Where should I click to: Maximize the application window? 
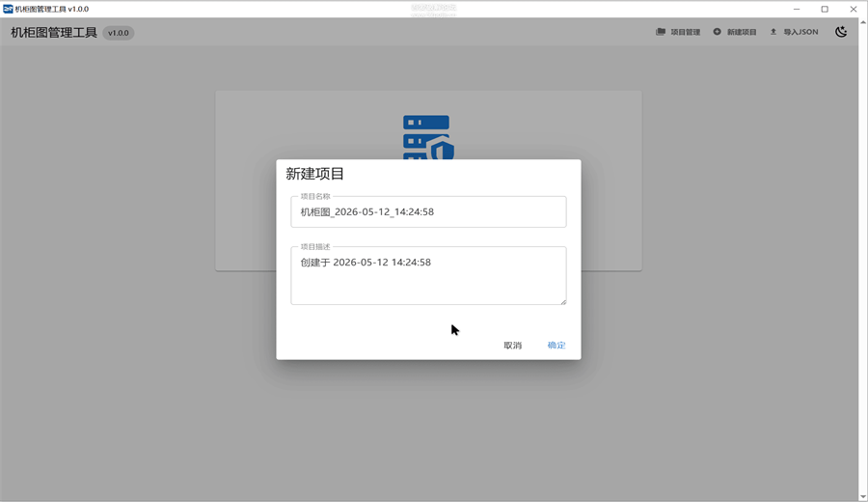pyautogui.click(x=825, y=9)
